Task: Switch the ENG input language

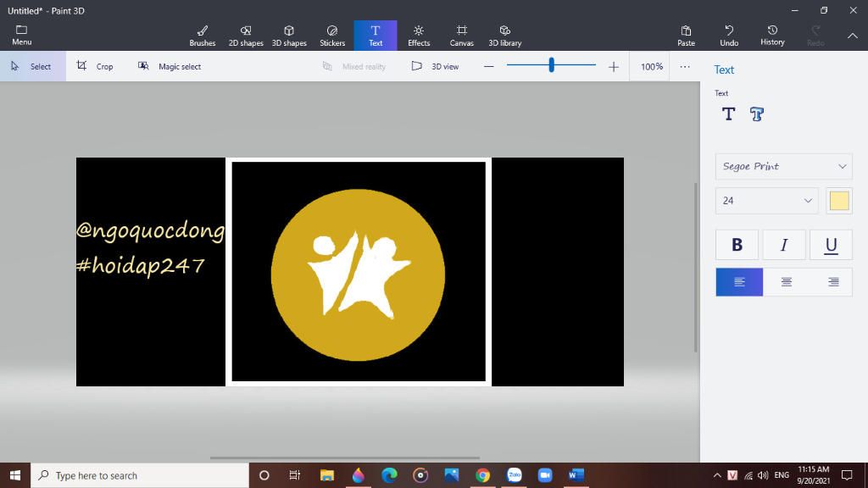Action: pos(782,475)
